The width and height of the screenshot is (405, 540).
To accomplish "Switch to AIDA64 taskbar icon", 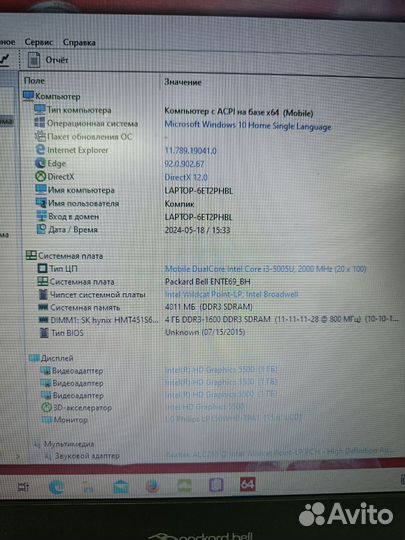I will 247,485.
